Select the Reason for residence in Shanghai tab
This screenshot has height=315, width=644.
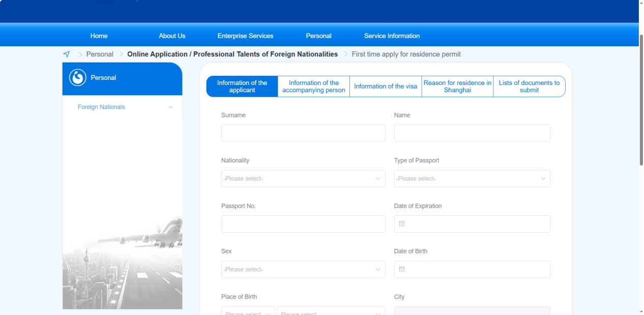click(x=457, y=87)
